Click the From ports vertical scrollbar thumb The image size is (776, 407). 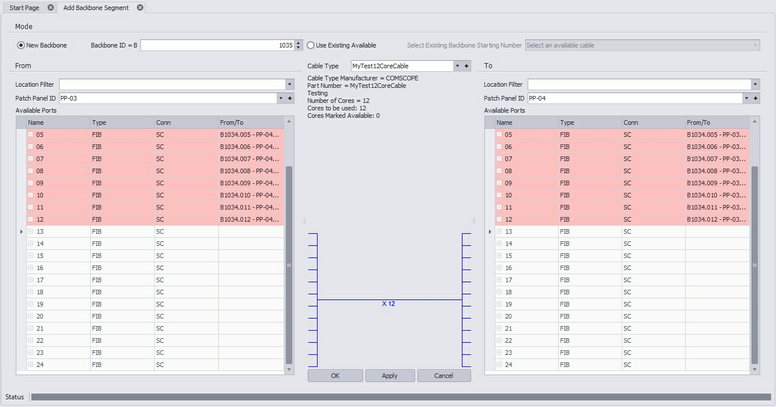[x=289, y=265]
